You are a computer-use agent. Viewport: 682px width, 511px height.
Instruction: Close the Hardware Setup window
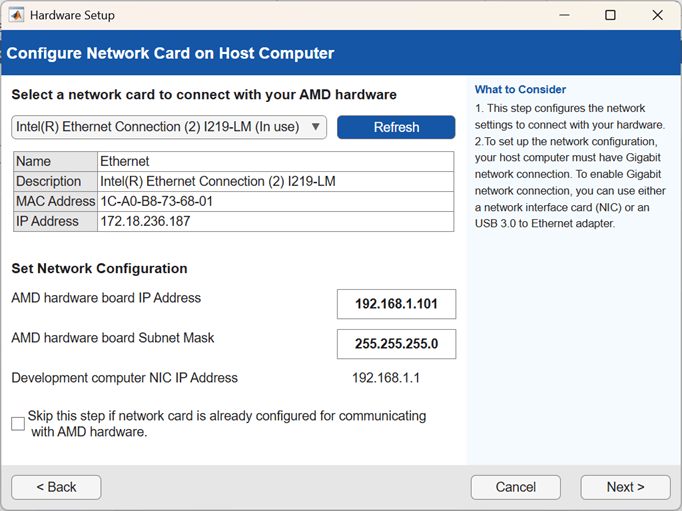657,15
